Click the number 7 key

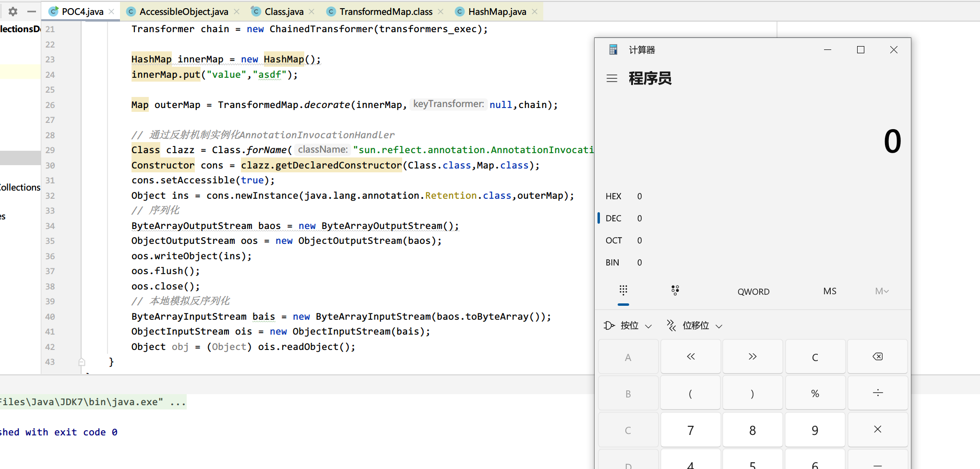691,430
